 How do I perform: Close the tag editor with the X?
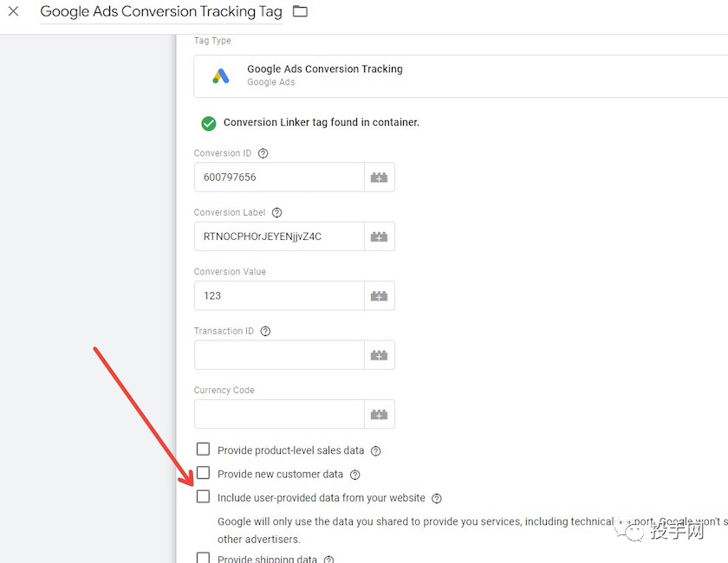pos(13,11)
